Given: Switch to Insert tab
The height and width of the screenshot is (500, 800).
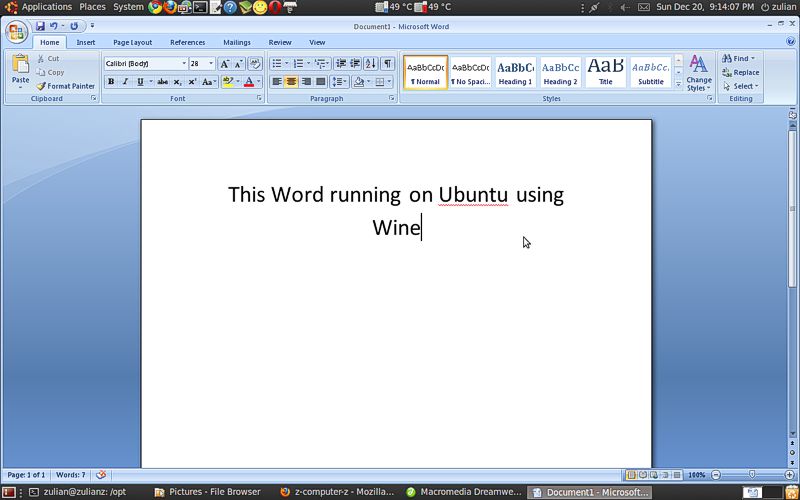Looking at the screenshot, I should tap(86, 42).
